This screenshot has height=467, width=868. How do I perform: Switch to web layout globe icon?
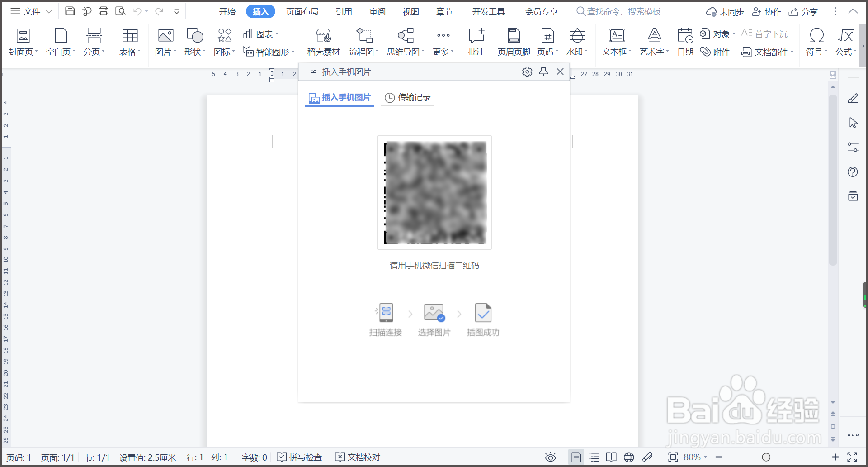click(629, 457)
